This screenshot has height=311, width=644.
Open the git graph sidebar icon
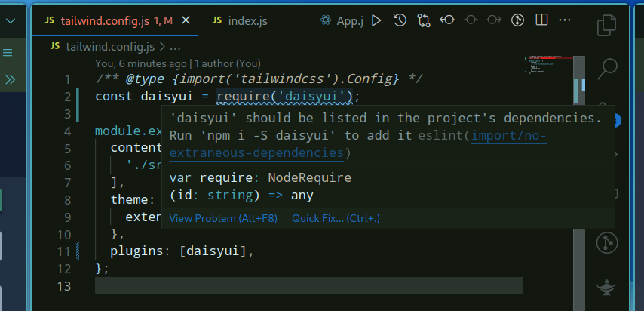coord(607,242)
